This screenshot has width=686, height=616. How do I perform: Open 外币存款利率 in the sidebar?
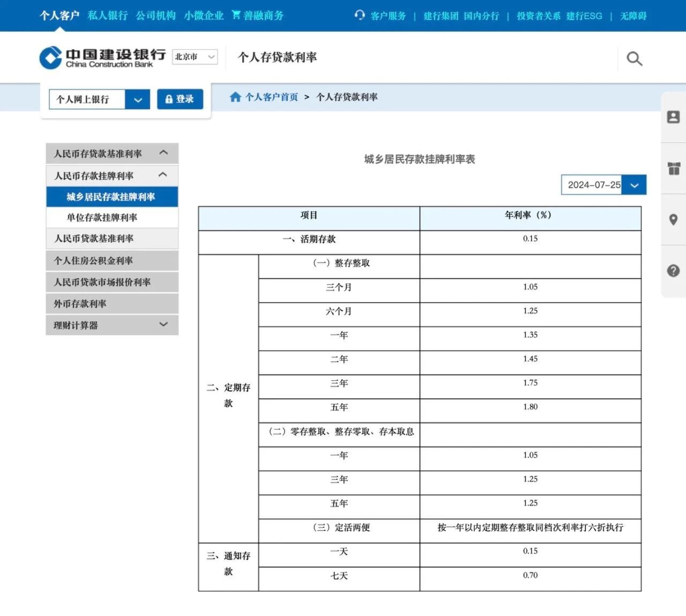pos(80,304)
